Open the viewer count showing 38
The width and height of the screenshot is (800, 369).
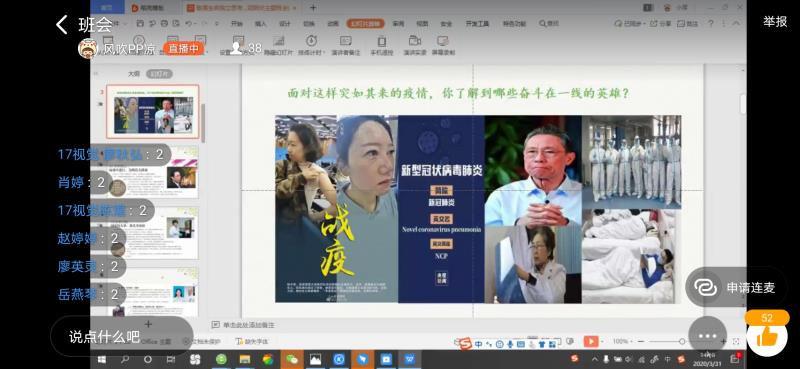pyautogui.click(x=246, y=48)
